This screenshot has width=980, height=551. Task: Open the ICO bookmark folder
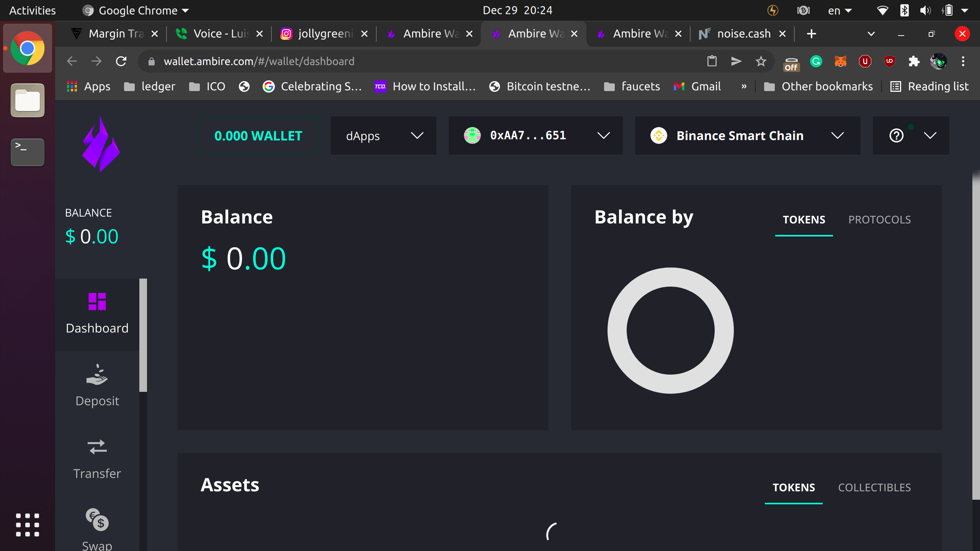click(207, 86)
